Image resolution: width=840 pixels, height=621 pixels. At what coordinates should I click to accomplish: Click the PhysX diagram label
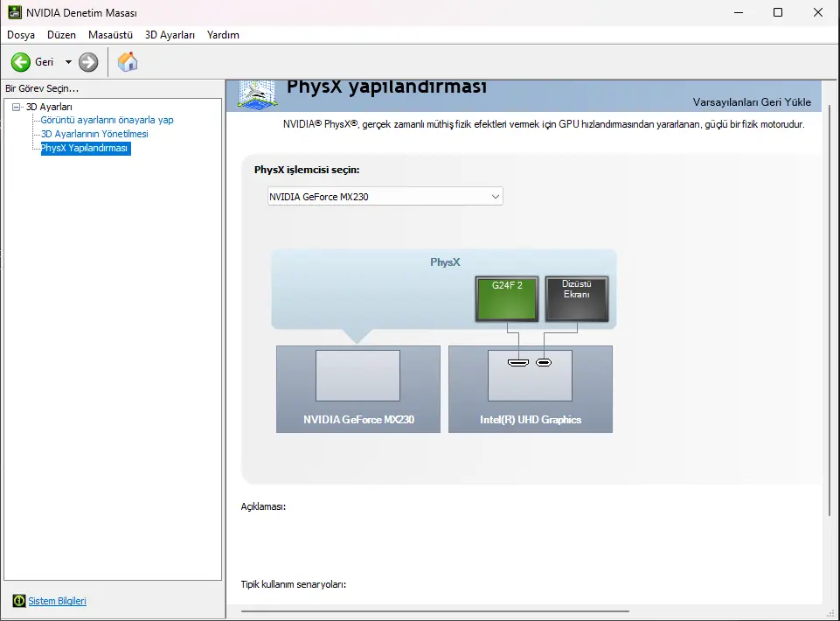445,262
